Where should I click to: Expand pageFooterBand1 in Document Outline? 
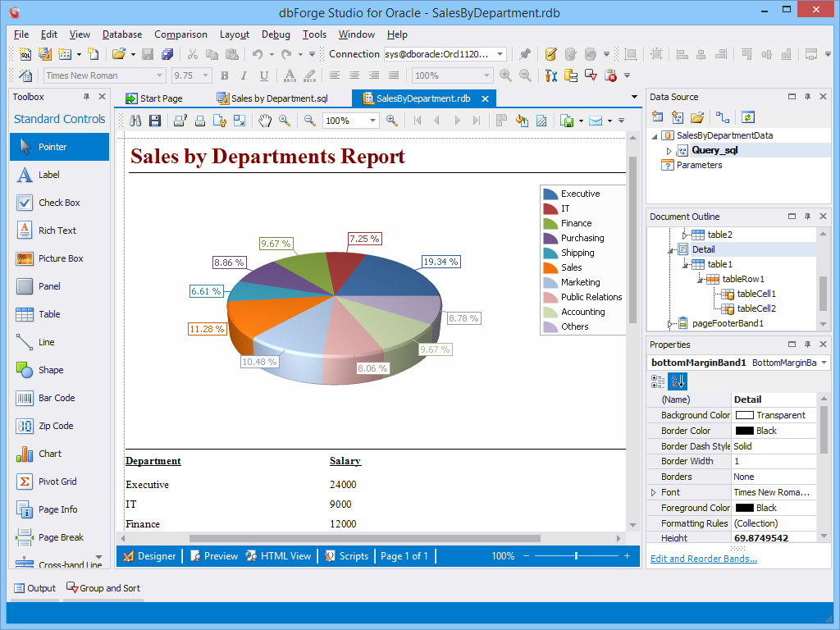tap(669, 323)
